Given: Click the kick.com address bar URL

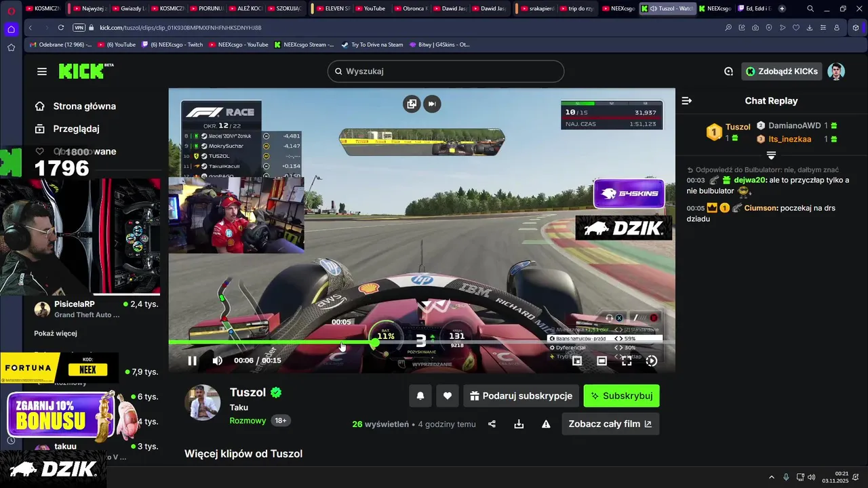Looking at the screenshot, I should click(180, 28).
